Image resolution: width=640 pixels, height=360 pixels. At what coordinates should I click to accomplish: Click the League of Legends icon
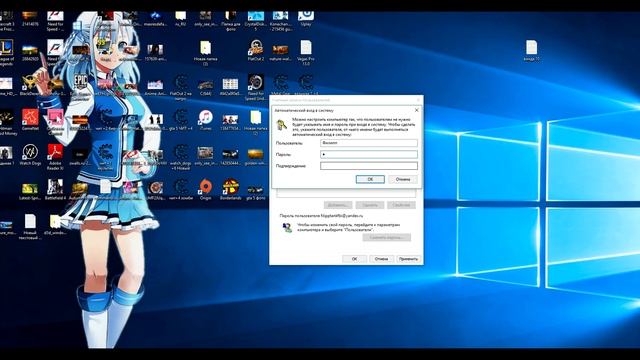6,48
